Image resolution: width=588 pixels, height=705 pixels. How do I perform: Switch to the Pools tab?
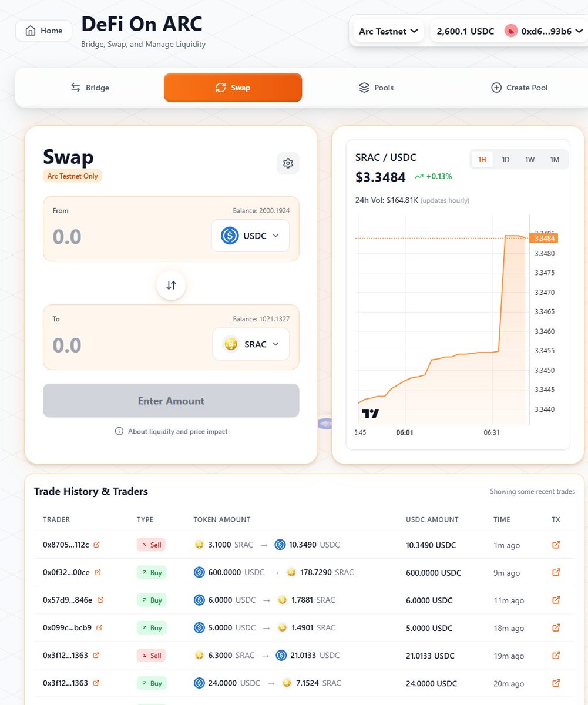pos(376,88)
